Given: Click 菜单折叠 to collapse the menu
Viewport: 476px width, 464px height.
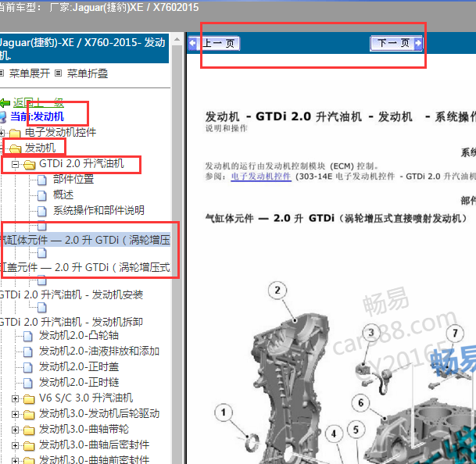Looking at the screenshot, I should tap(88, 73).
